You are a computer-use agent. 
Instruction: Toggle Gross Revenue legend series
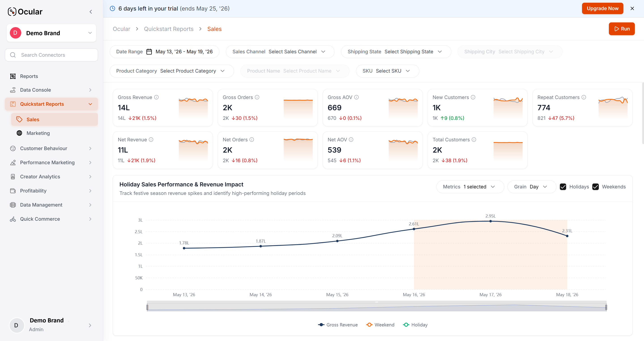338,325
